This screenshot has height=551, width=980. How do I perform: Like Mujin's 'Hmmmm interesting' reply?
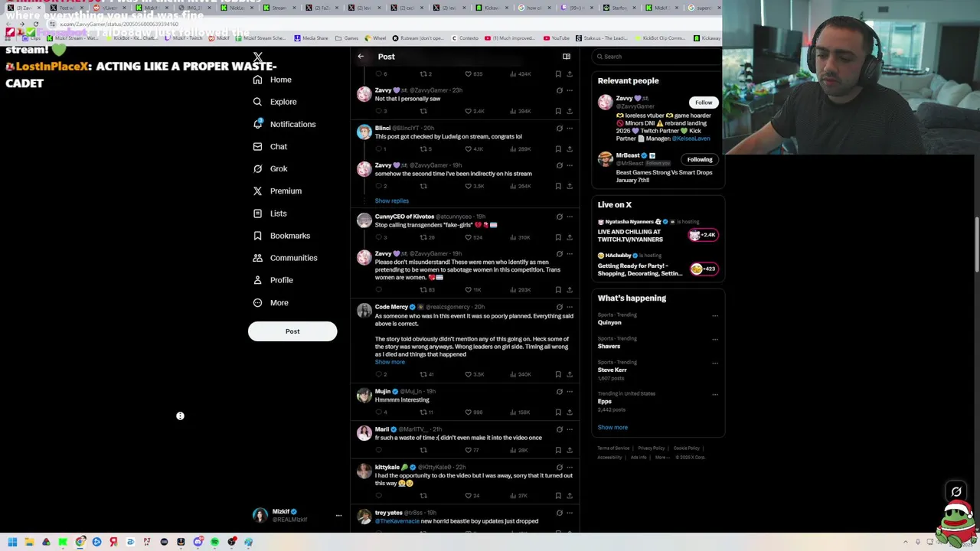pos(468,412)
